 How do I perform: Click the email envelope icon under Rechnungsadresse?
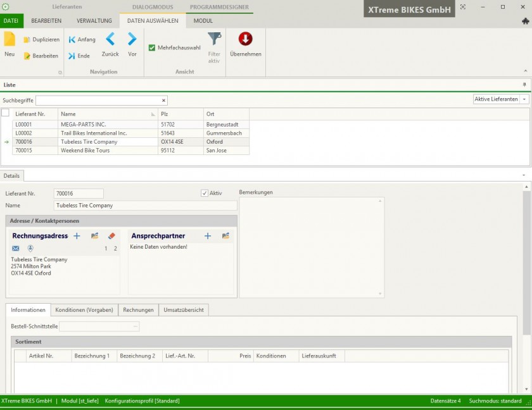click(16, 249)
